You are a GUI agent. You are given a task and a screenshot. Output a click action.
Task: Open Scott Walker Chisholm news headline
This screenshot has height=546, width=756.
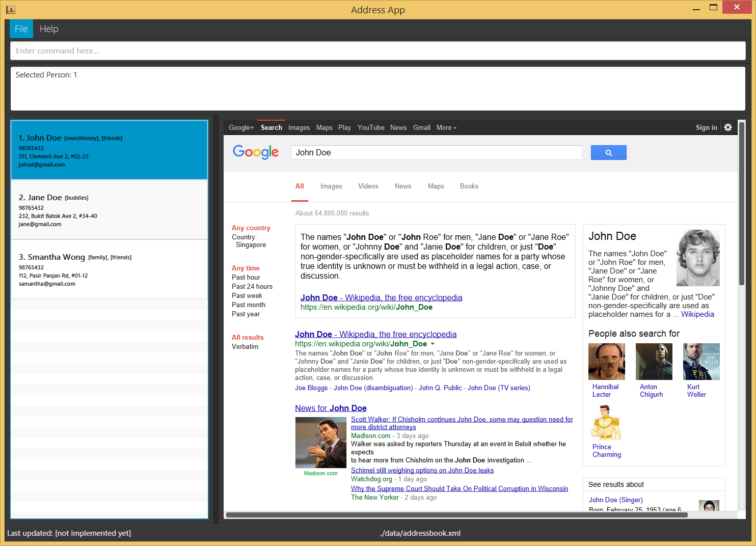click(x=462, y=423)
